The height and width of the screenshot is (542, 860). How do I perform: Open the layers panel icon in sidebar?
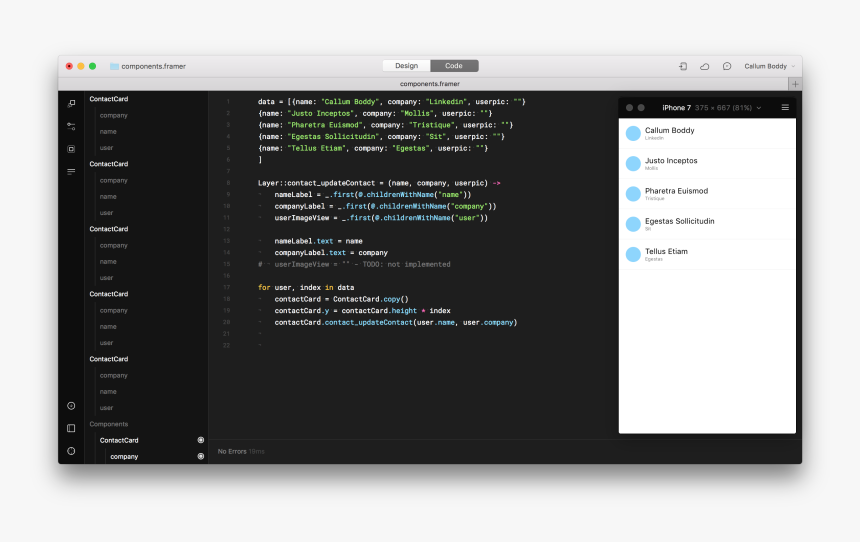pos(71,104)
